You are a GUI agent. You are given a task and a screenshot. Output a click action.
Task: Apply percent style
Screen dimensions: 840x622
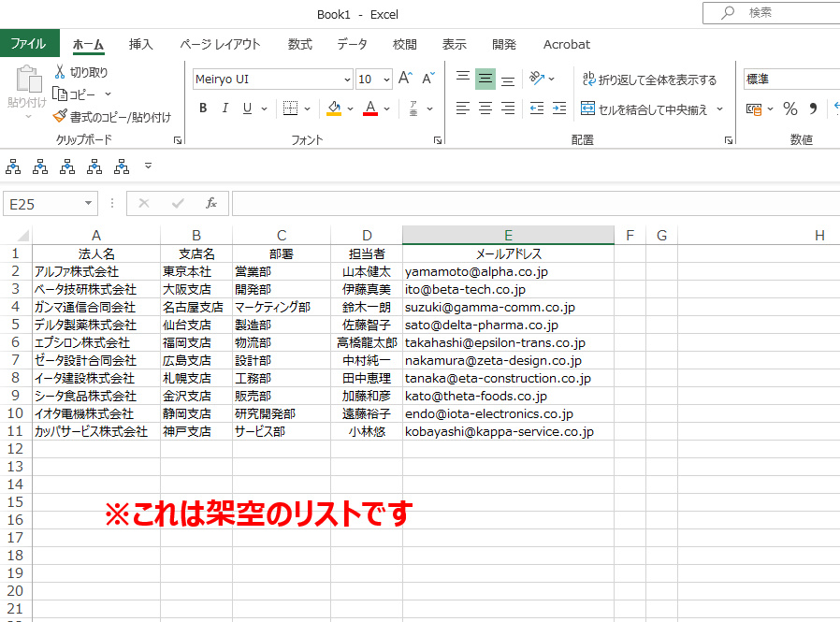[790, 108]
